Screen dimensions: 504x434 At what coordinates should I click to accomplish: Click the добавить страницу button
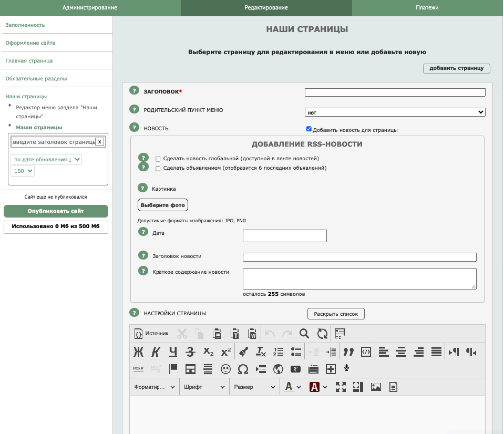coord(456,68)
